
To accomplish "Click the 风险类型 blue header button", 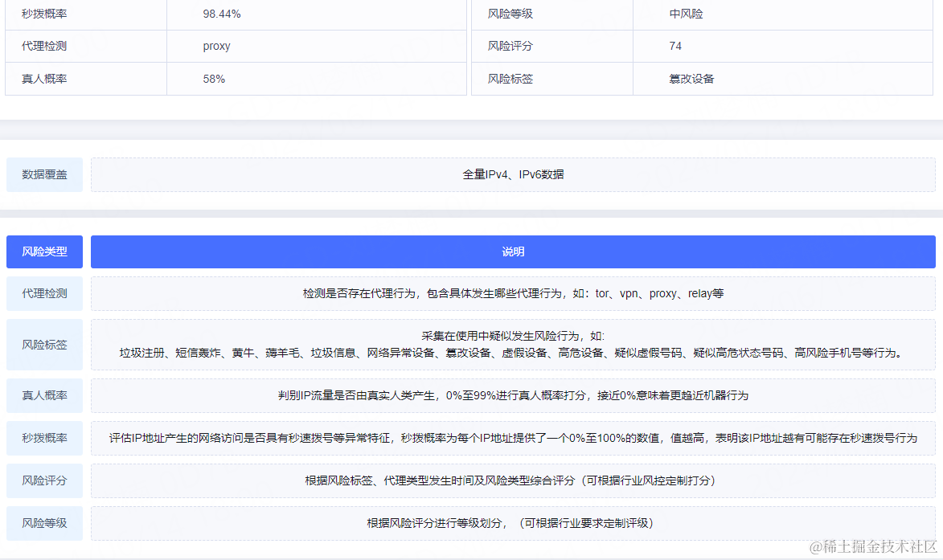I will (44, 251).
